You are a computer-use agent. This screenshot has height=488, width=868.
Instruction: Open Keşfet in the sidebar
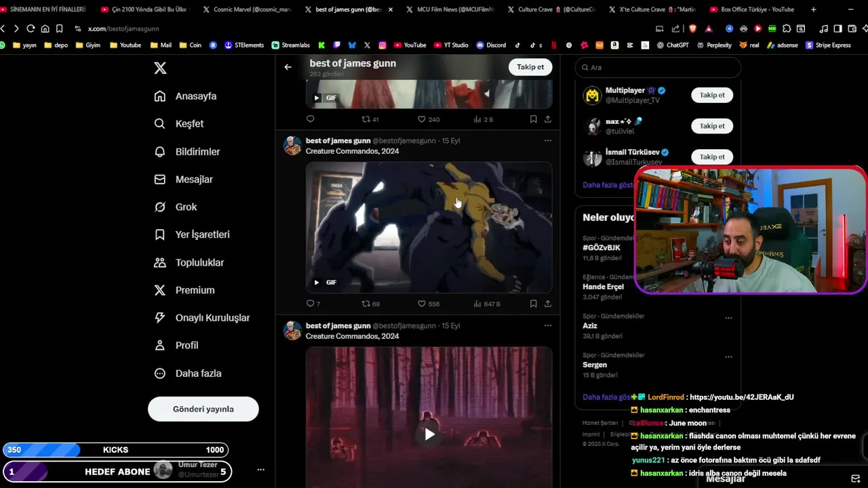pyautogui.click(x=178, y=124)
